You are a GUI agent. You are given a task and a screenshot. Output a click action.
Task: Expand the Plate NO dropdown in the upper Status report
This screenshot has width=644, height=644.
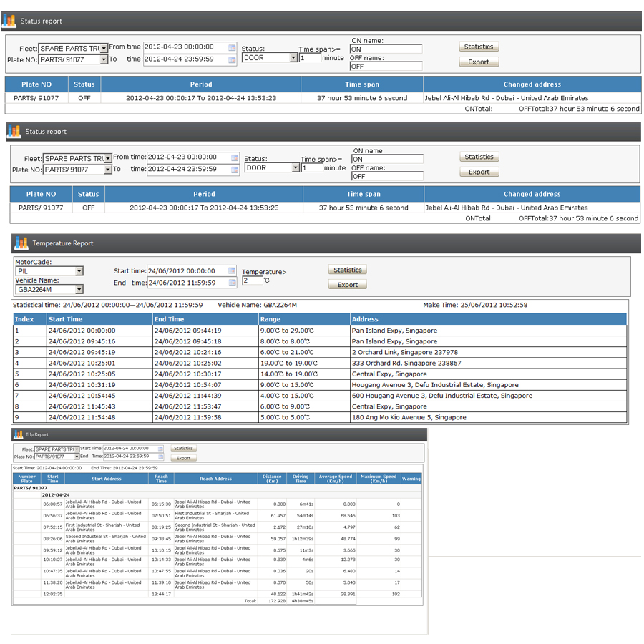click(x=104, y=59)
